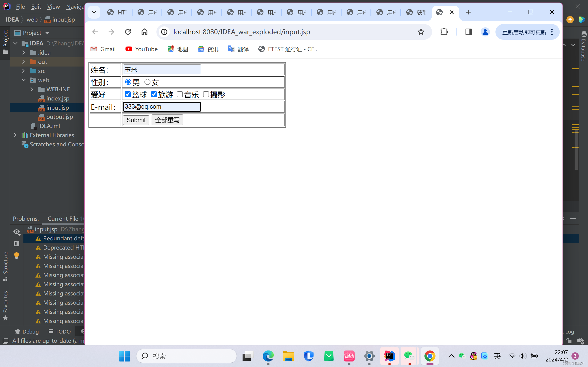Screen dimensions: 588x367
Task: Click the E-mail text field
Action: click(x=162, y=107)
